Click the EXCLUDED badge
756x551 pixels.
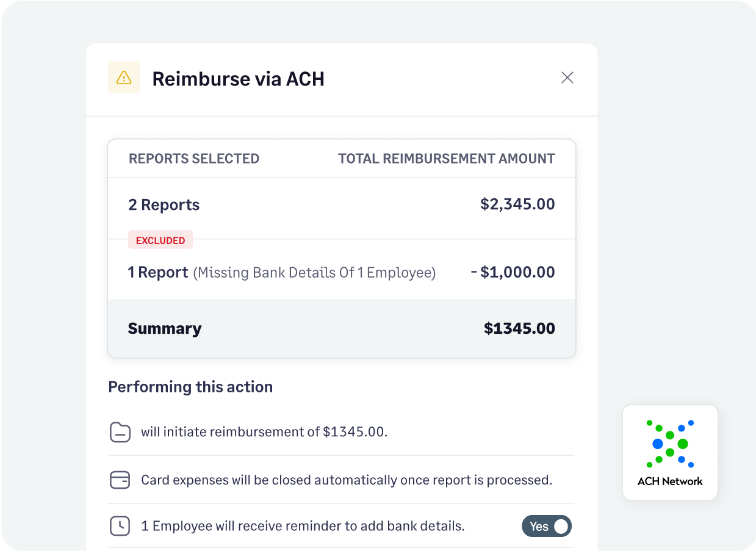[x=160, y=239]
